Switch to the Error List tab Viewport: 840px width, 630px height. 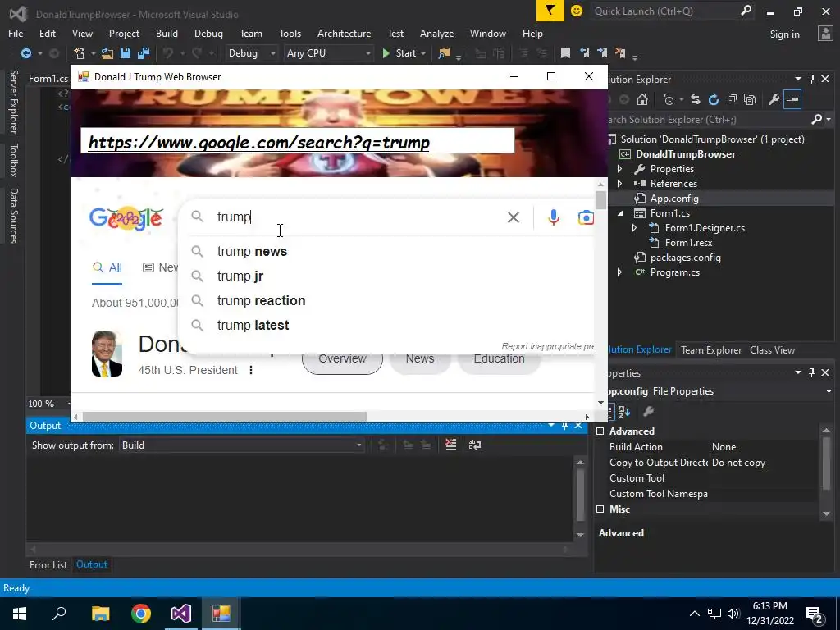pyautogui.click(x=48, y=564)
